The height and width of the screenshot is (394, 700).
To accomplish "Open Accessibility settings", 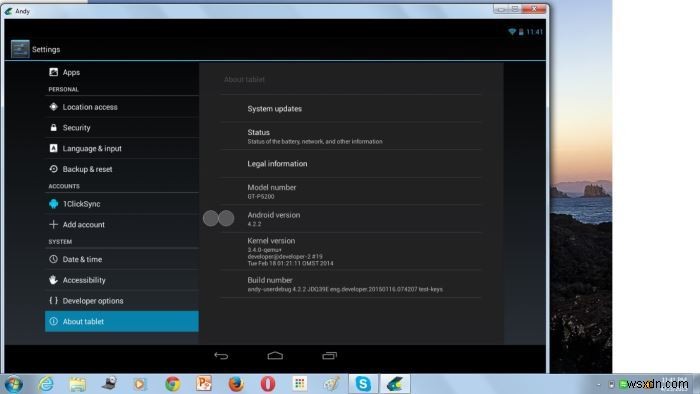I will (121, 280).
